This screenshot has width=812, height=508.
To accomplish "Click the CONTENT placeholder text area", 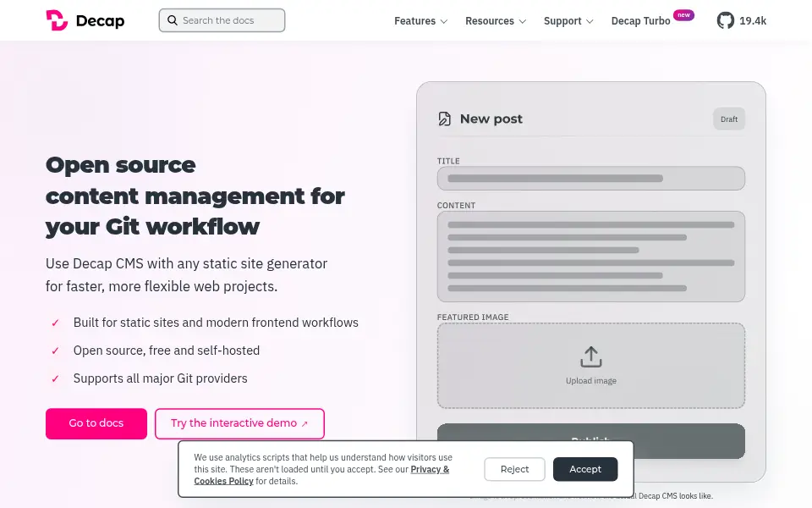I will click(591, 257).
